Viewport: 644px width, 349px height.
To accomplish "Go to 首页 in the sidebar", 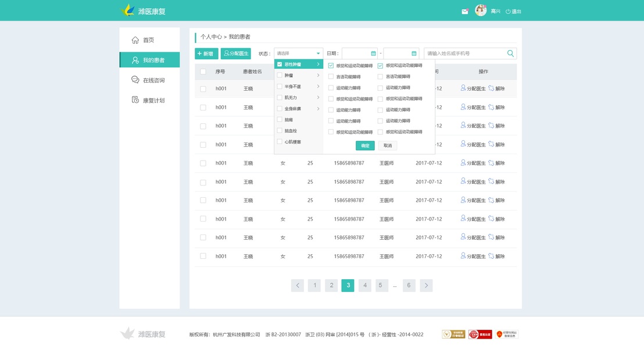I will coord(149,40).
